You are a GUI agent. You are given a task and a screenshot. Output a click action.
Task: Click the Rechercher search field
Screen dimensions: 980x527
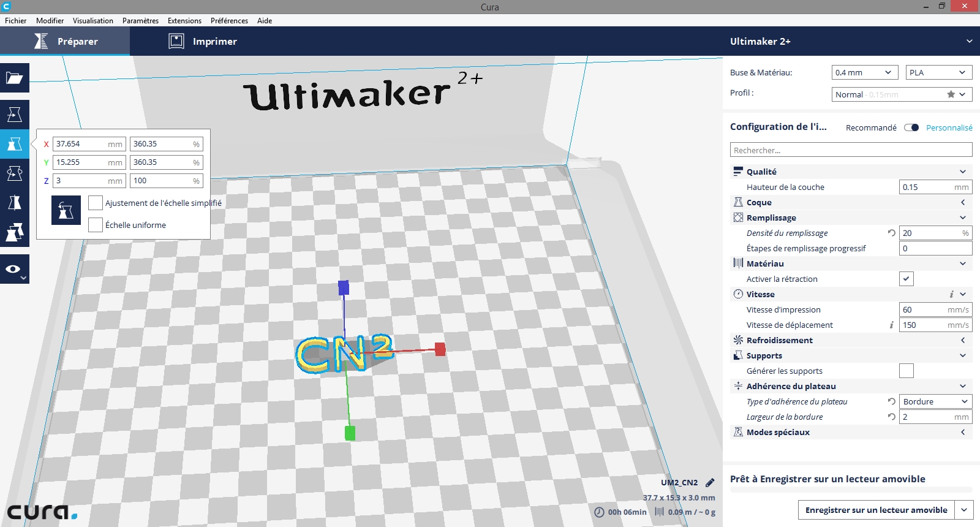coord(851,150)
